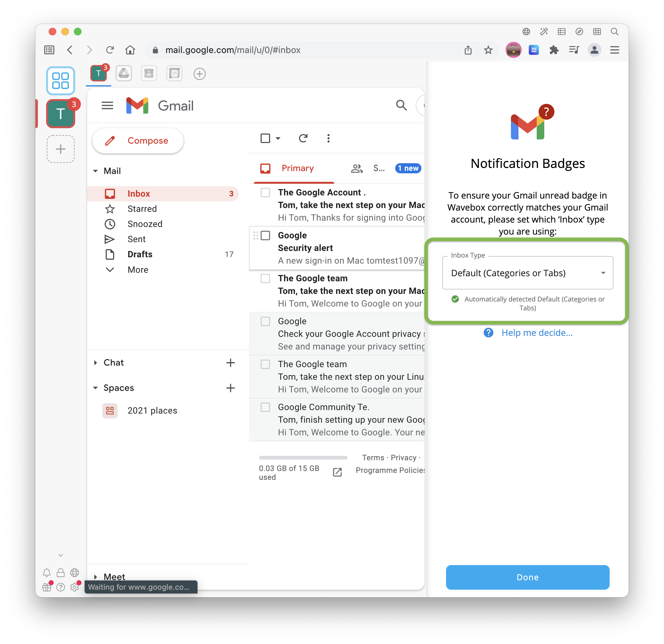The width and height of the screenshot is (664, 644).
Task: Select the Starred inbox section
Action: click(142, 209)
